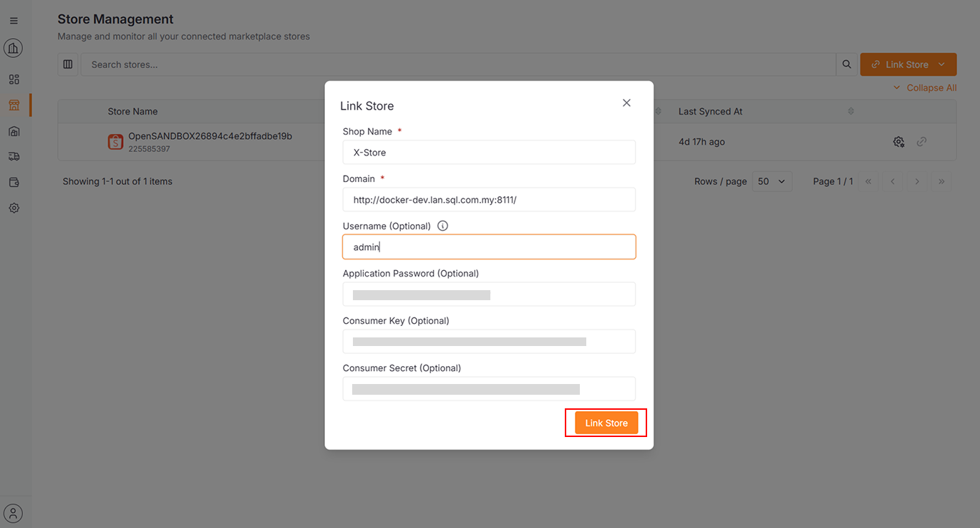Screen dimensions: 980x528
Task: Toggle the column layout icon beside search
Action: 68,64
